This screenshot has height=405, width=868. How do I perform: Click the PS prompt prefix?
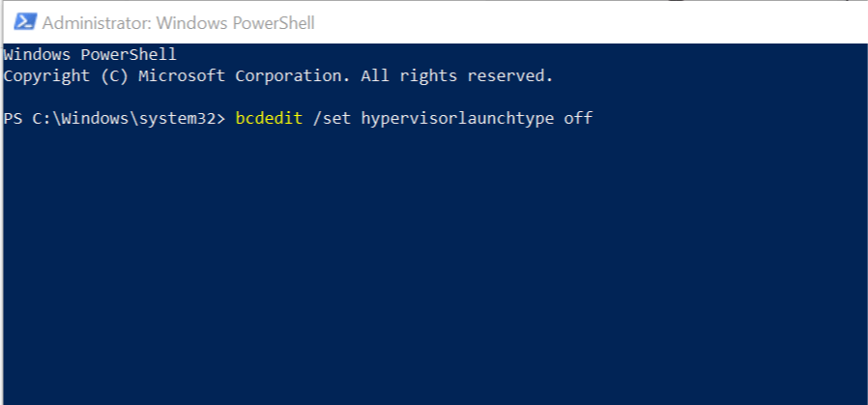13,118
